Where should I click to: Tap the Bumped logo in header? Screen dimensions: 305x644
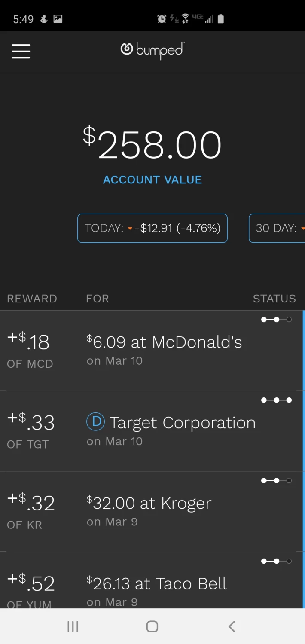coord(152,51)
